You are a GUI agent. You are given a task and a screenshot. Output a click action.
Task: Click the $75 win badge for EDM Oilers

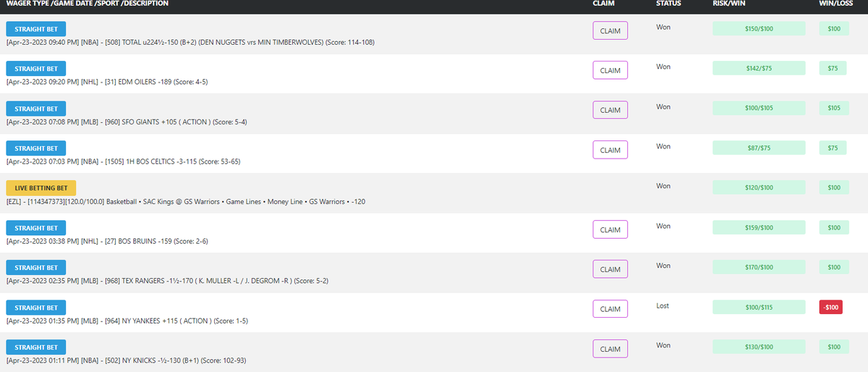(x=833, y=69)
